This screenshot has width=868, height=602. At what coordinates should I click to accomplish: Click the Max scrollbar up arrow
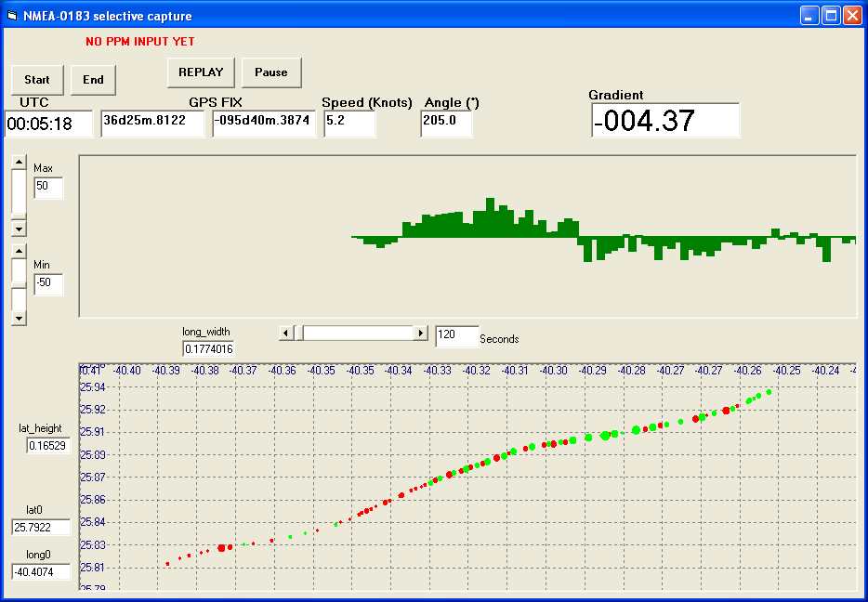[20, 163]
